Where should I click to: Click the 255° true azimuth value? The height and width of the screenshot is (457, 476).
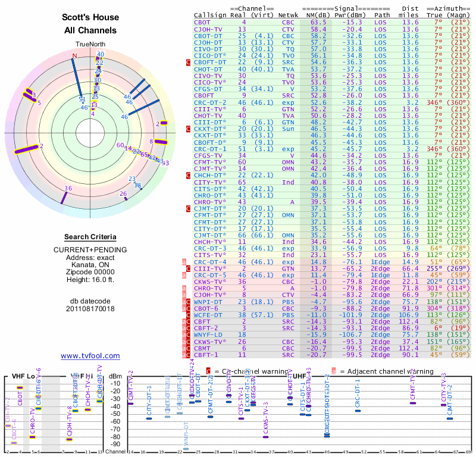point(434,269)
